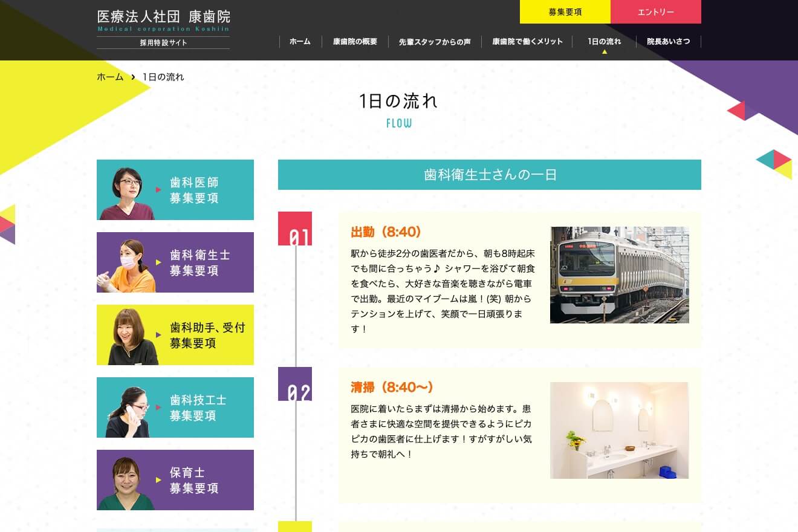Open 院長あいさつ navigation item
Viewport: 798px width, 532px height.
tap(668, 42)
